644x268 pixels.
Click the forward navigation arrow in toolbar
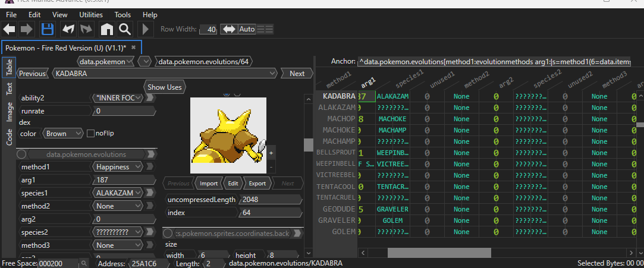pyautogui.click(x=26, y=29)
